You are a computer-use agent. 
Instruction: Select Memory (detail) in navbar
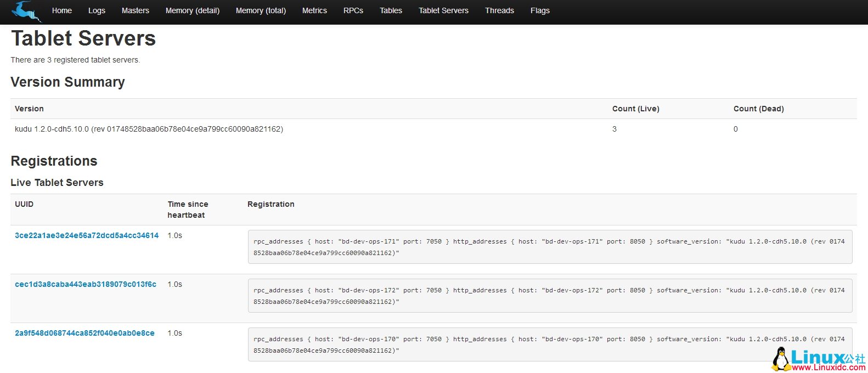(x=193, y=10)
